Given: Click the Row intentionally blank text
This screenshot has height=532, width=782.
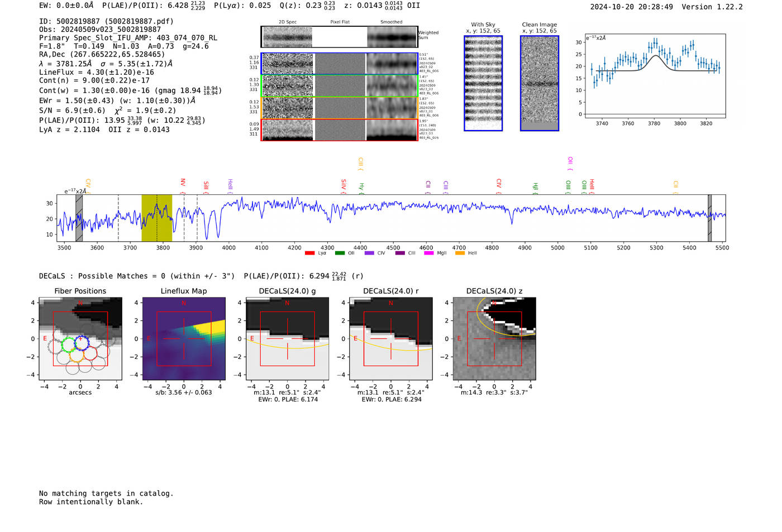Looking at the screenshot, I should point(91,502).
